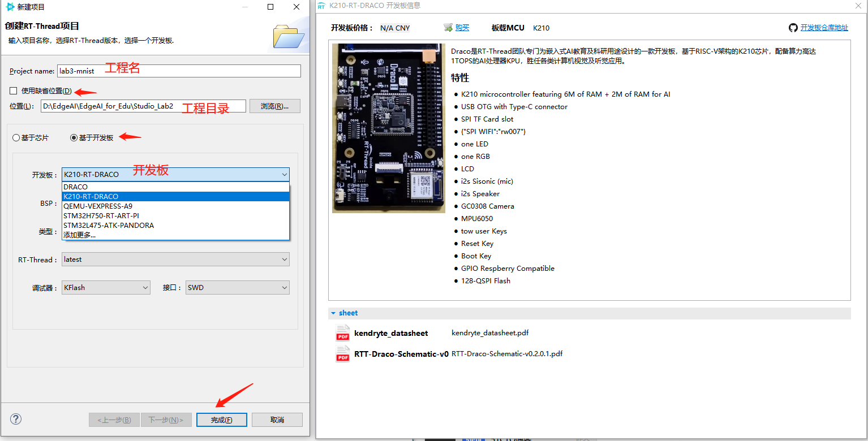Click the shopping cart purchase icon

[448, 27]
